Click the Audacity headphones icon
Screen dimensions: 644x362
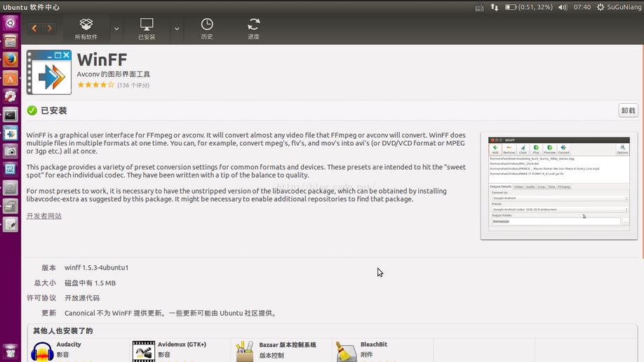click(x=42, y=351)
